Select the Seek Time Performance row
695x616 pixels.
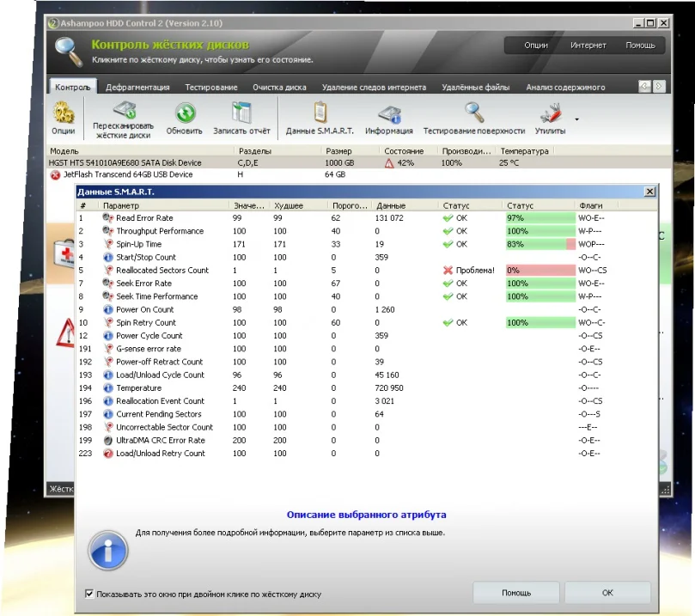(x=366, y=296)
